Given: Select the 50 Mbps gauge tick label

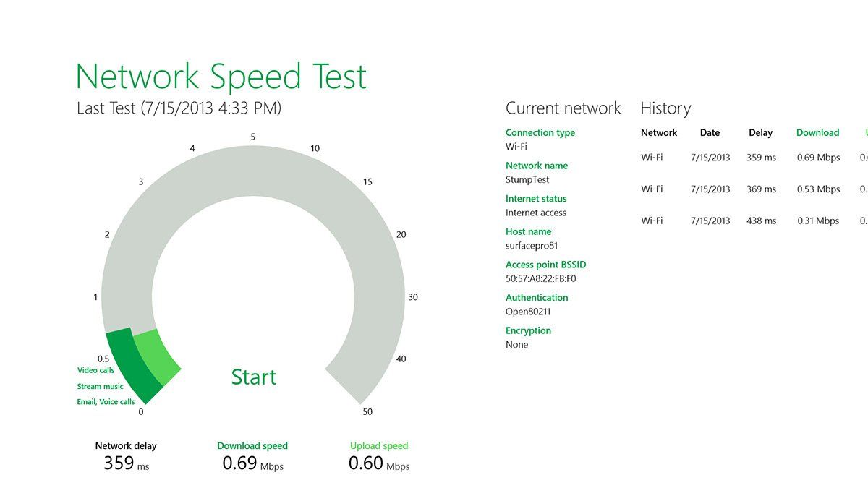Looking at the screenshot, I should [367, 411].
